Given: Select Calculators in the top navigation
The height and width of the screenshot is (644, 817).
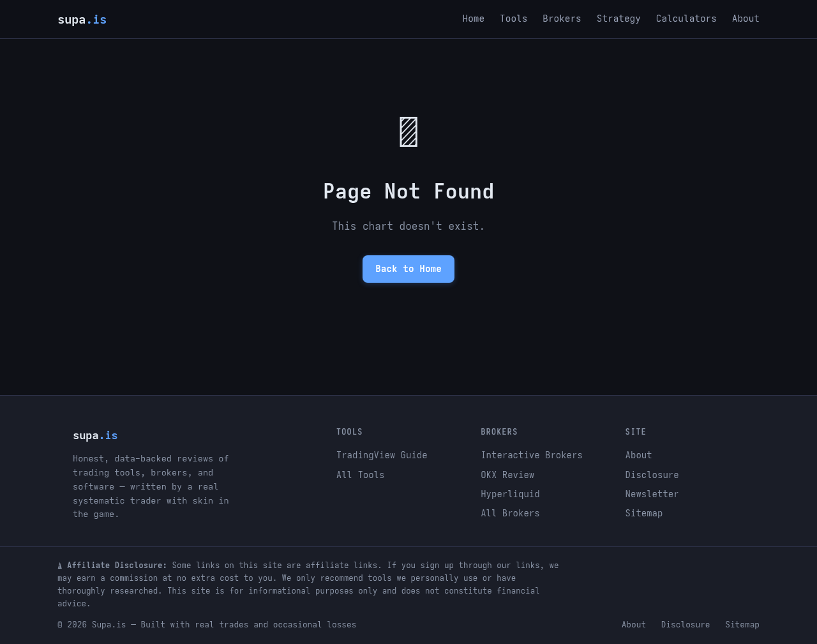Looking at the screenshot, I should click(x=686, y=17).
